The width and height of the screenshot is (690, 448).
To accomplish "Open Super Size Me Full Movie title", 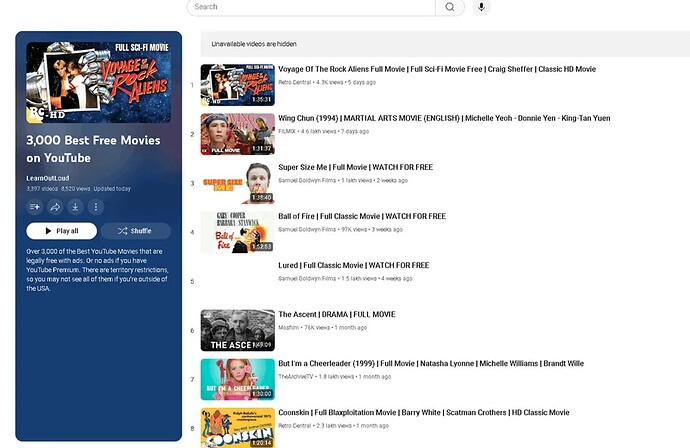I will coord(356,167).
